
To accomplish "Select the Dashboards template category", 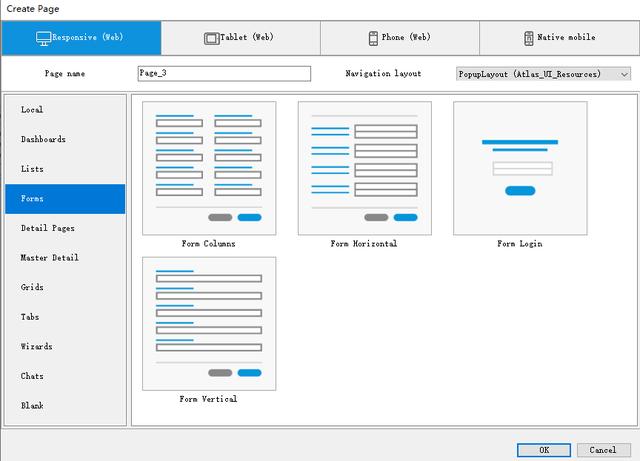I will (65, 139).
